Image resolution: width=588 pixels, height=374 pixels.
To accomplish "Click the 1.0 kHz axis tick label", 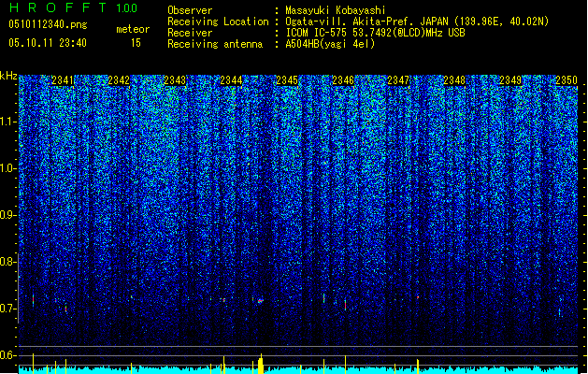I will [7, 168].
